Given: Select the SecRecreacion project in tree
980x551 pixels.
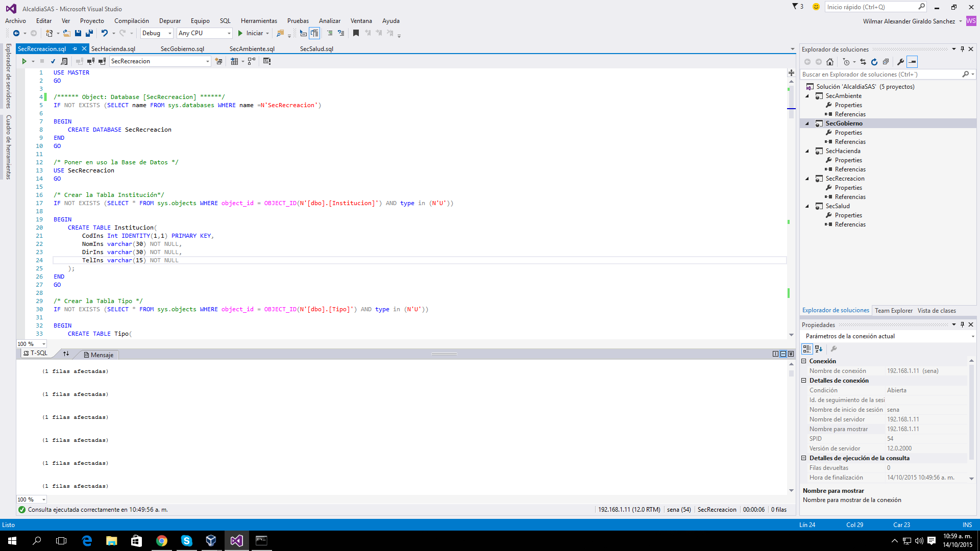Looking at the screenshot, I should pyautogui.click(x=845, y=179).
